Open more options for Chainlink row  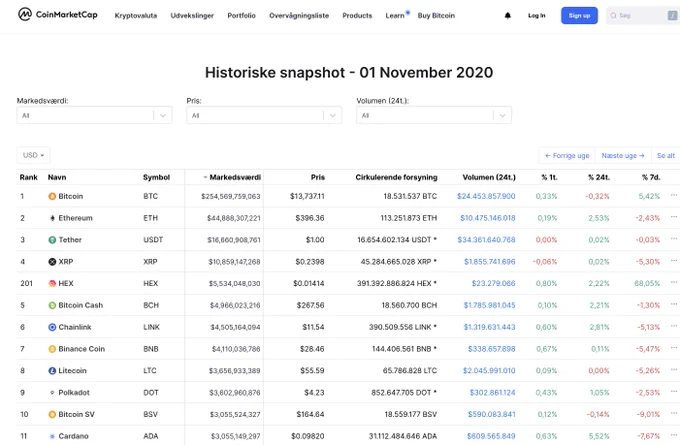tap(673, 326)
